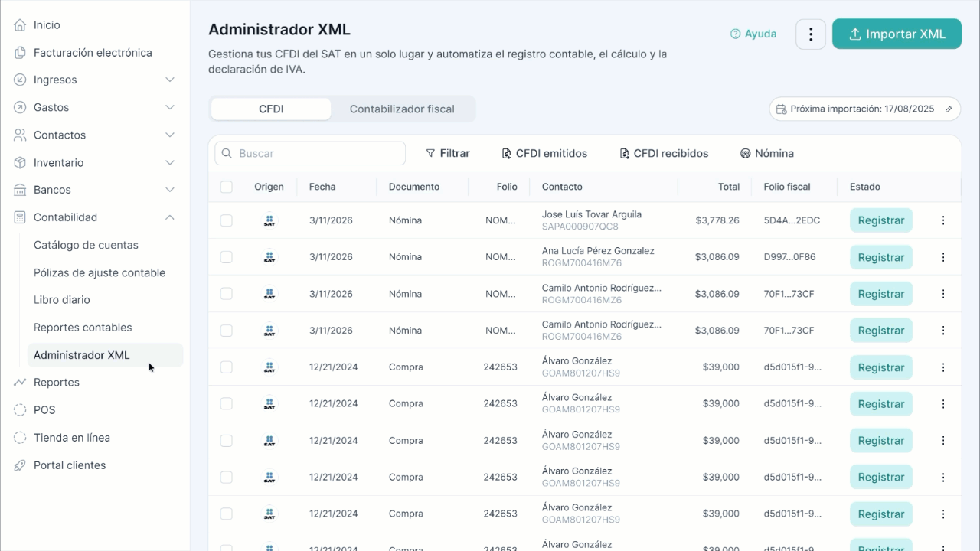Click the Inicio home icon
980x551 pixels.
20,25
